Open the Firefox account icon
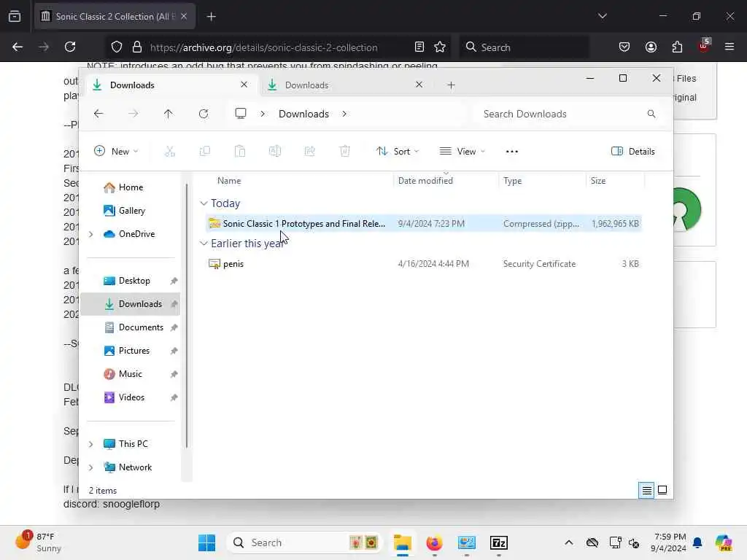Viewport: 747px width, 560px height. [x=651, y=47]
